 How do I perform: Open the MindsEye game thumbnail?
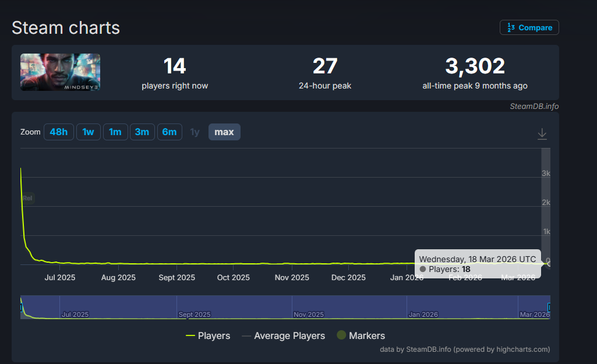point(60,72)
